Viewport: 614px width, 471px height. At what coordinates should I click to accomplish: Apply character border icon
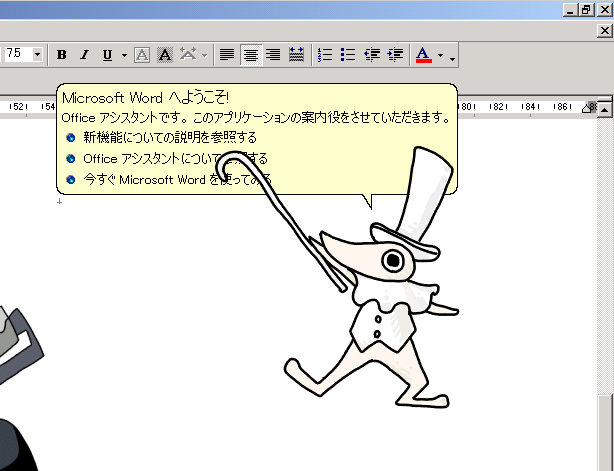click(x=142, y=55)
